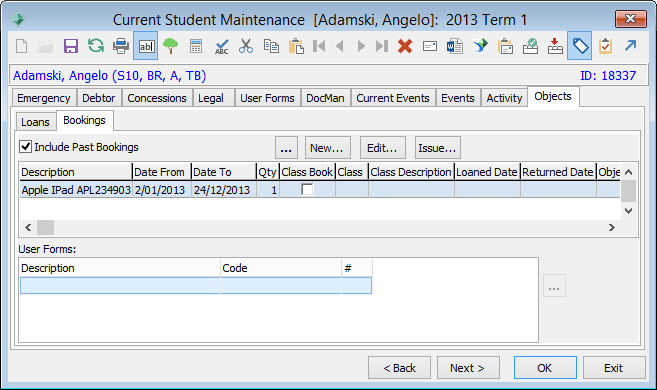
Task: Uncheck Include Past Bookings checkbox
Action: (26, 147)
